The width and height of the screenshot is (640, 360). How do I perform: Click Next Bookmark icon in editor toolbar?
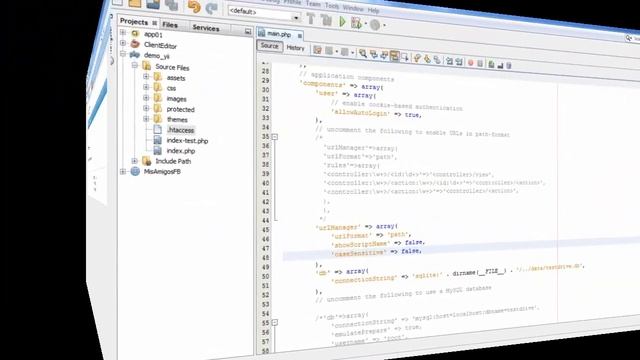[x=427, y=58]
